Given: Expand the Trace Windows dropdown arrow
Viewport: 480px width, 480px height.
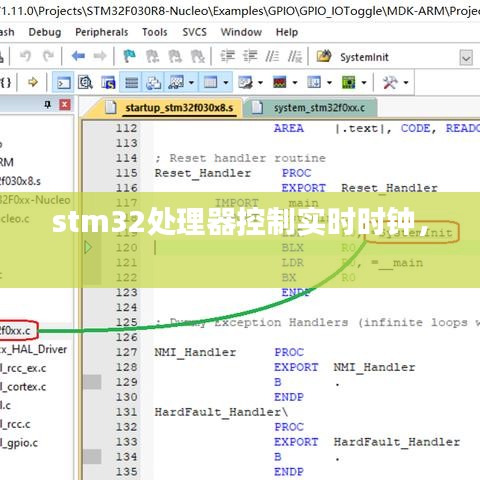Looking at the screenshot, I should pos(329,82).
